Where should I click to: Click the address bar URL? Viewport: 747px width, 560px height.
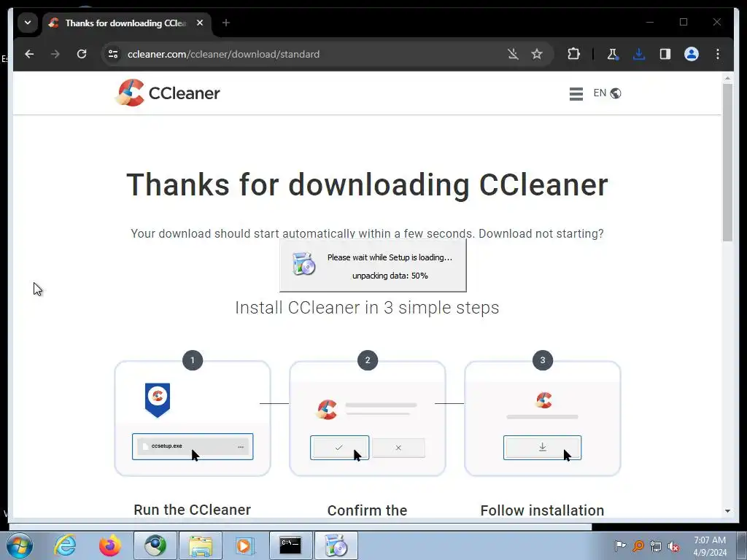223,54
